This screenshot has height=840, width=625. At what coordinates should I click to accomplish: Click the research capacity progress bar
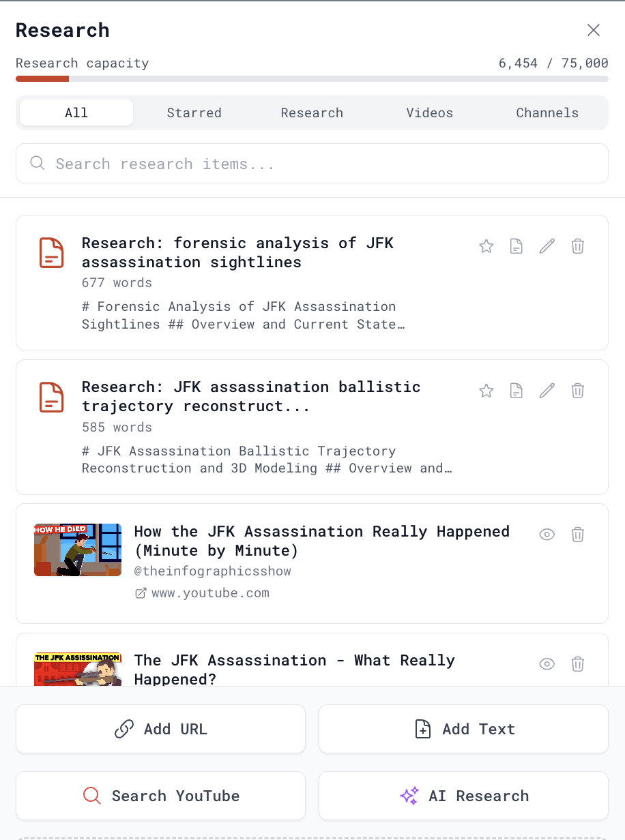312,78
